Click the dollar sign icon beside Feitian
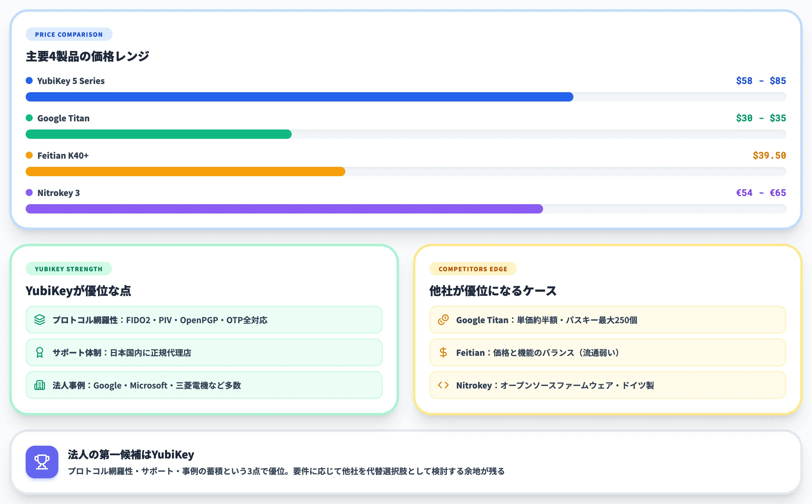 point(443,352)
